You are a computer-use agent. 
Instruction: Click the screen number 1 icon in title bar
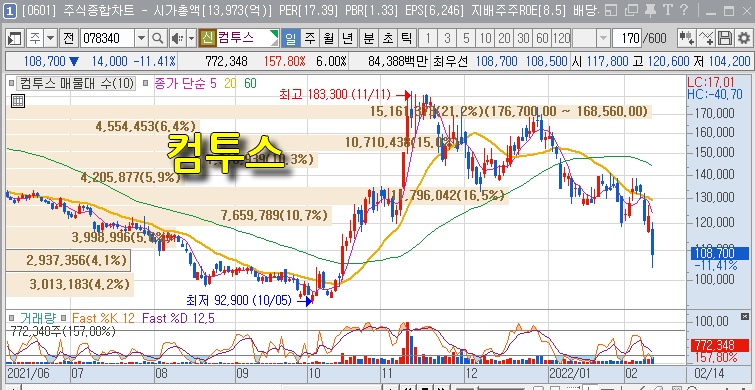tap(10, 10)
